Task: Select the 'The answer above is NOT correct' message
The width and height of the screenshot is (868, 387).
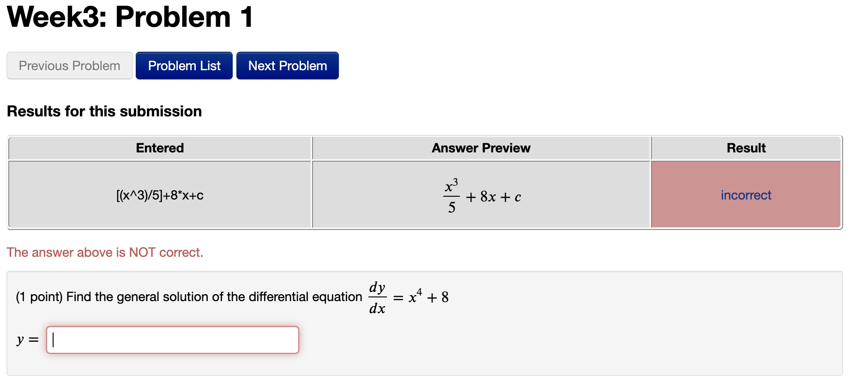Action: pyautogui.click(x=105, y=252)
